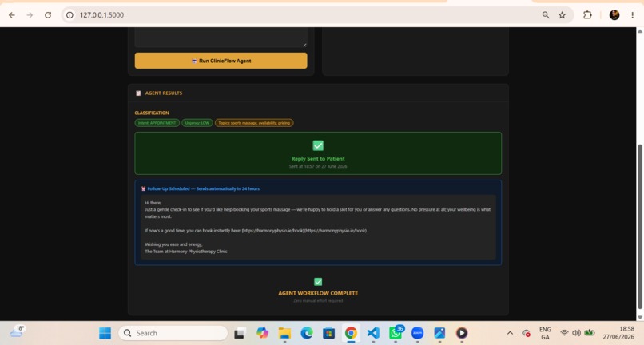The width and height of the screenshot is (644, 345).
Task: Click the textarea resize handle
Action: point(304,45)
